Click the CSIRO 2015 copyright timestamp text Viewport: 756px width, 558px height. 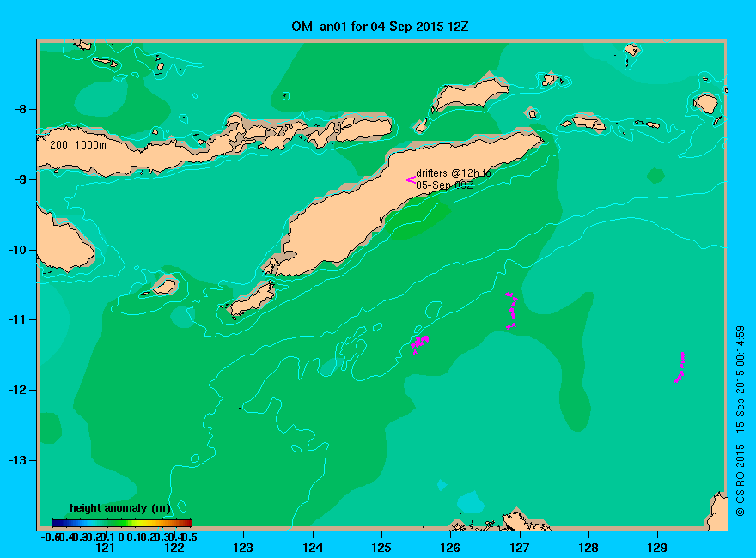point(740,422)
